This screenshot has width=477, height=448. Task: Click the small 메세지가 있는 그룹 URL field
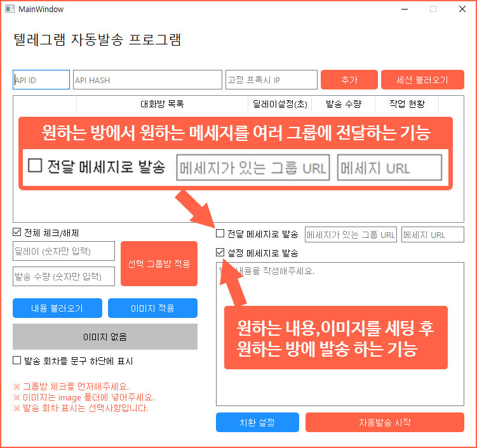point(351,234)
